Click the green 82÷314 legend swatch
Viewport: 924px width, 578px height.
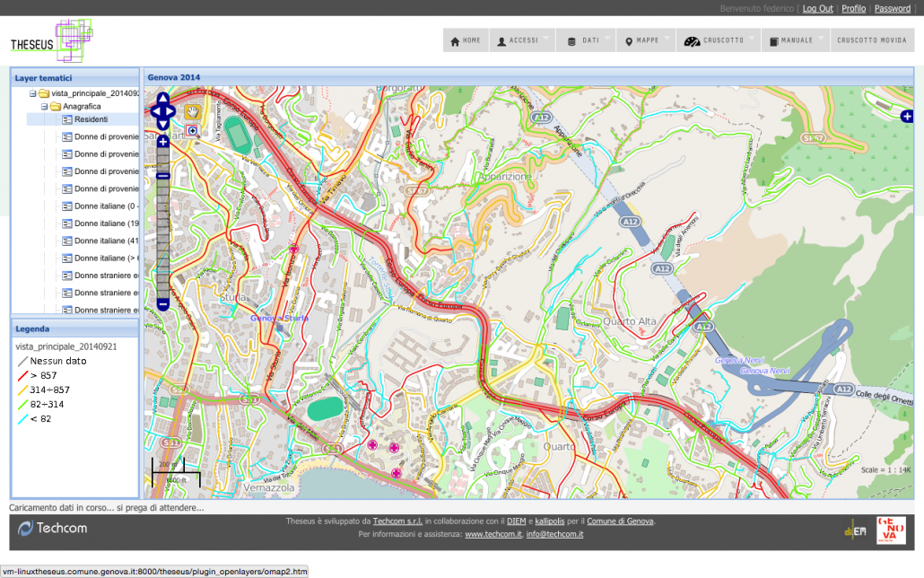point(22,405)
